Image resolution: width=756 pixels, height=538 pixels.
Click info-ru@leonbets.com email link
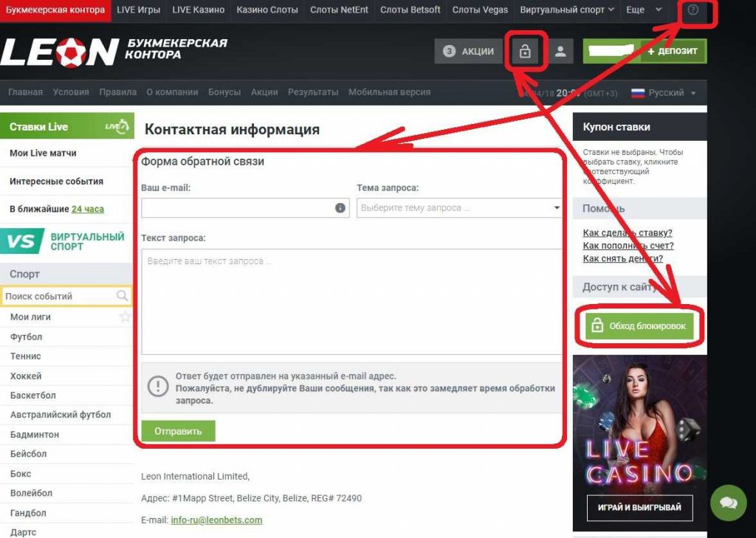216,520
